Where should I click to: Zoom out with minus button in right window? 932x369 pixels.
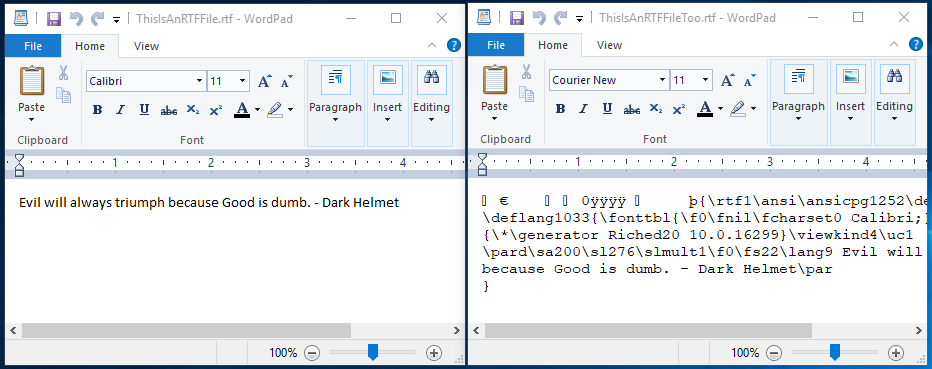pyautogui.click(x=774, y=353)
